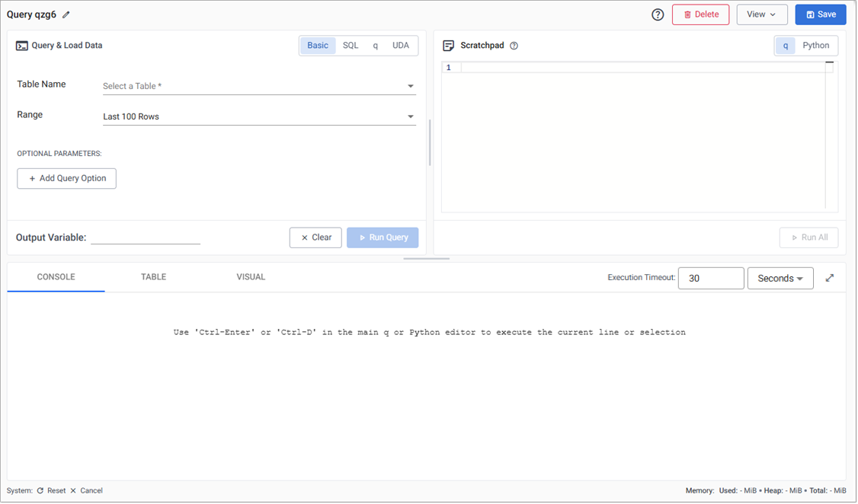Image resolution: width=858 pixels, height=504 pixels.
Task: Click the System Reset icon
Action: [x=40, y=491]
